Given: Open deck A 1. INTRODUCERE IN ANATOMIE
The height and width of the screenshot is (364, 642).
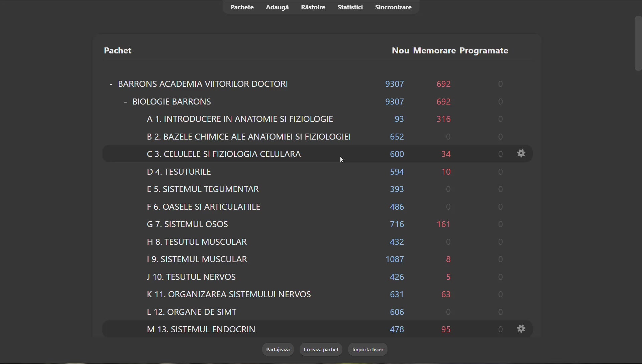Looking at the screenshot, I should point(240,119).
